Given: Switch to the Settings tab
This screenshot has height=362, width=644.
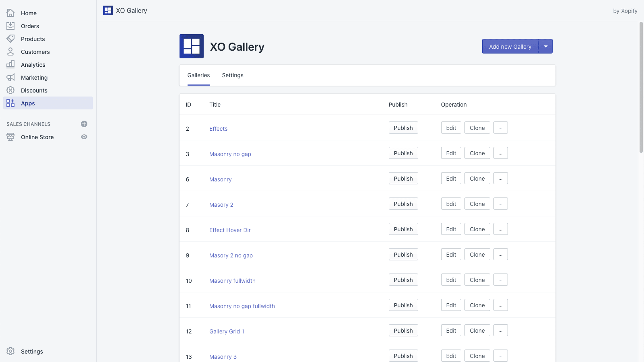Looking at the screenshot, I should (232, 75).
